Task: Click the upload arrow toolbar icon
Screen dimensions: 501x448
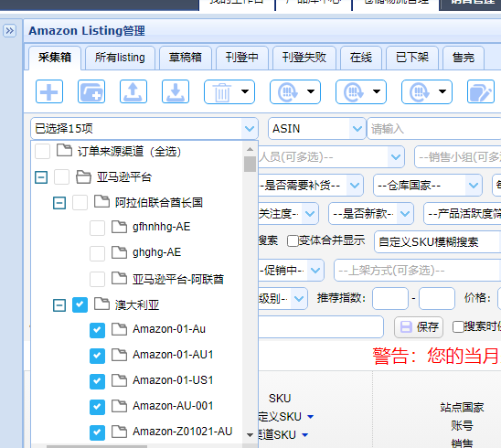Action: 133,91
